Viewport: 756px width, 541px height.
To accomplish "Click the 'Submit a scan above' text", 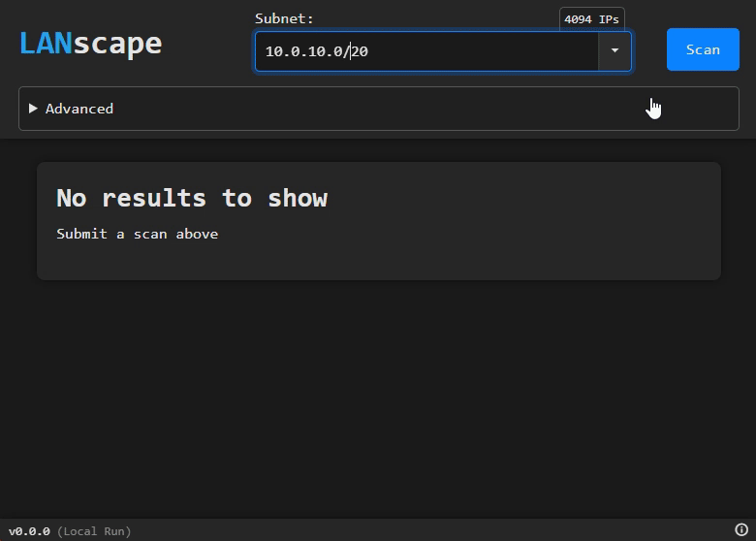I will (138, 234).
